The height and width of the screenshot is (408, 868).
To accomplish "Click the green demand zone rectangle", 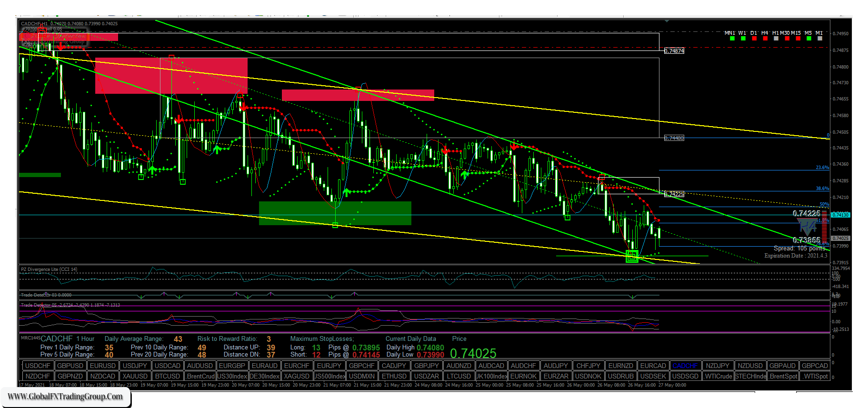I will pos(335,213).
